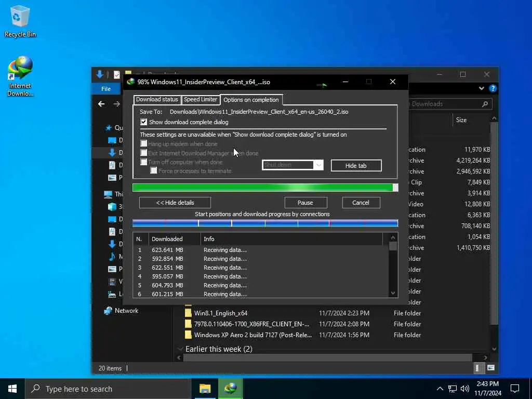Click the Windows XP Aero 2 build folder icon
The width and height of the screenshot is (532, 399).
pyautogui.click(x=188, y=335)
